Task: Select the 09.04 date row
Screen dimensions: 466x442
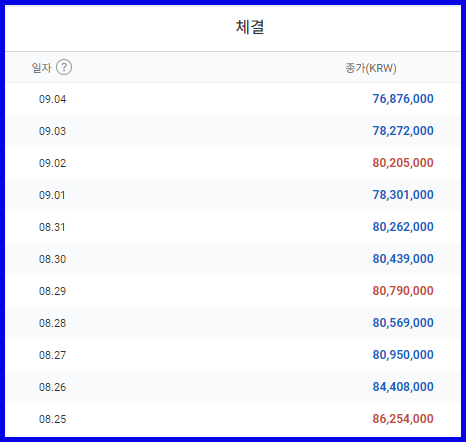Action: (x=233, y=99)
